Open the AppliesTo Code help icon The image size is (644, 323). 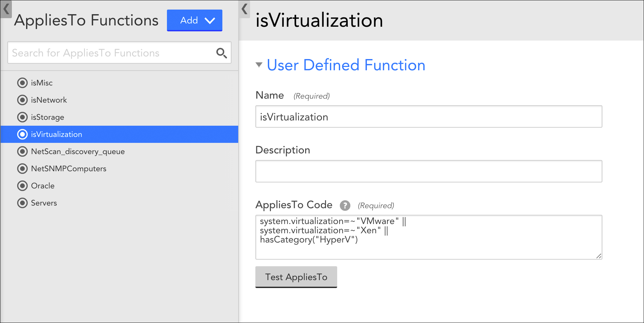click(x=345, y=206)
